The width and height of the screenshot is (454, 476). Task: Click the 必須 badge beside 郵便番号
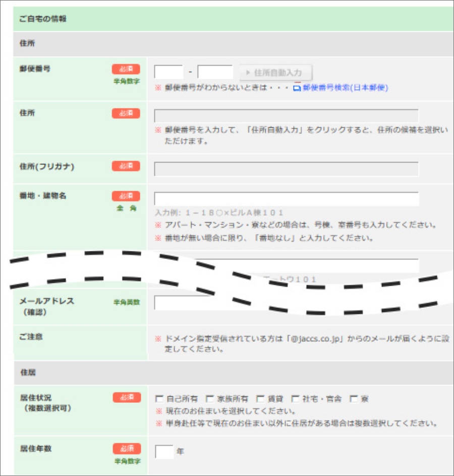[126, 70]
